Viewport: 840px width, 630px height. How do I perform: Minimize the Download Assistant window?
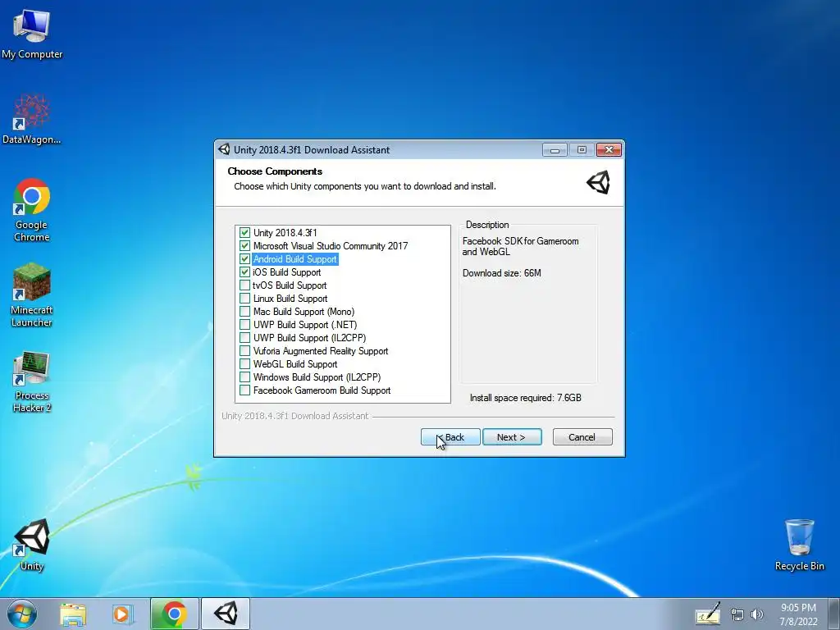(x=555, y=150)
